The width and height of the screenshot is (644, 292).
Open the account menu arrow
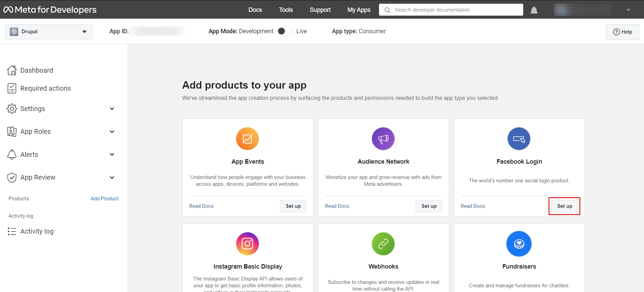(x=628, y=10)
